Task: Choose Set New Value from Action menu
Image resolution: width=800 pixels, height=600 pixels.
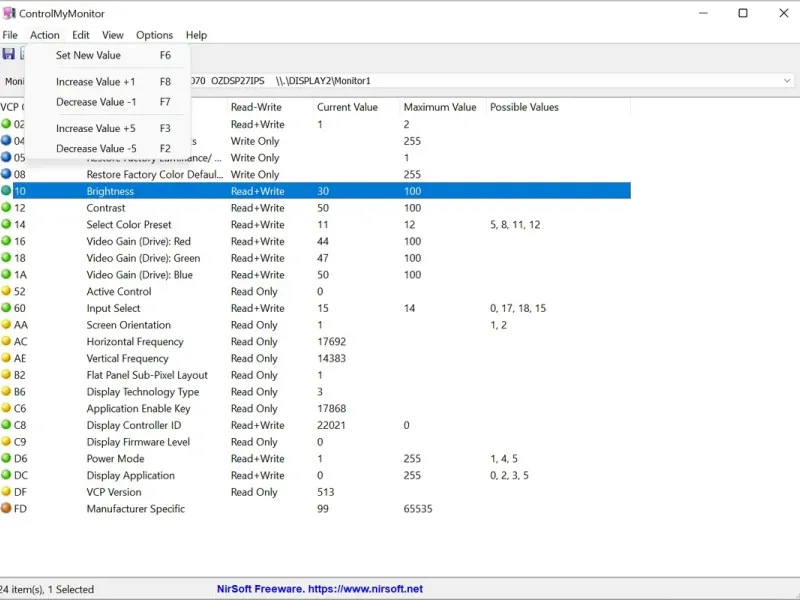Action: 88,56
